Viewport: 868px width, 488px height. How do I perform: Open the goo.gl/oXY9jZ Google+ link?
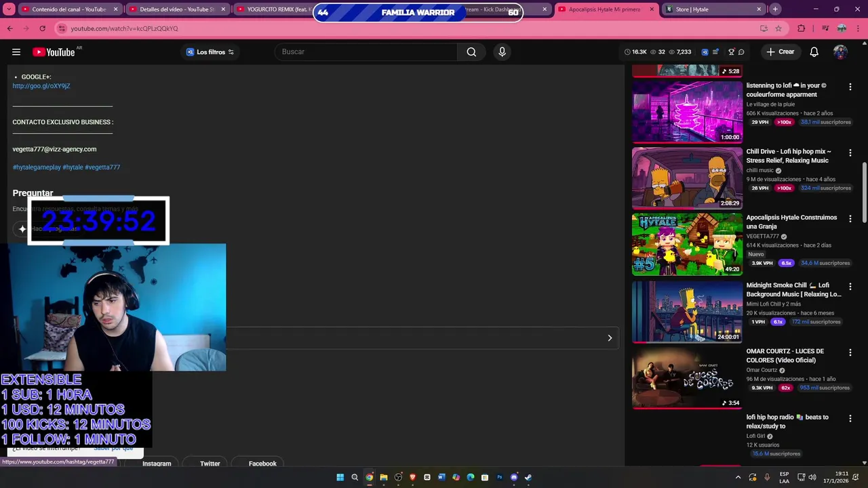coord(41,86)
